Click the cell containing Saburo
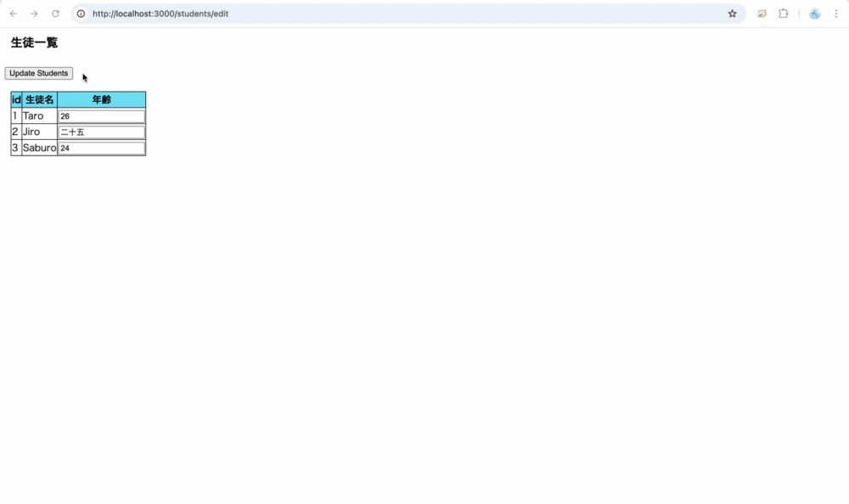Image resolution: width=849 pixels, height=504 pixels. (x=38, y=148)
